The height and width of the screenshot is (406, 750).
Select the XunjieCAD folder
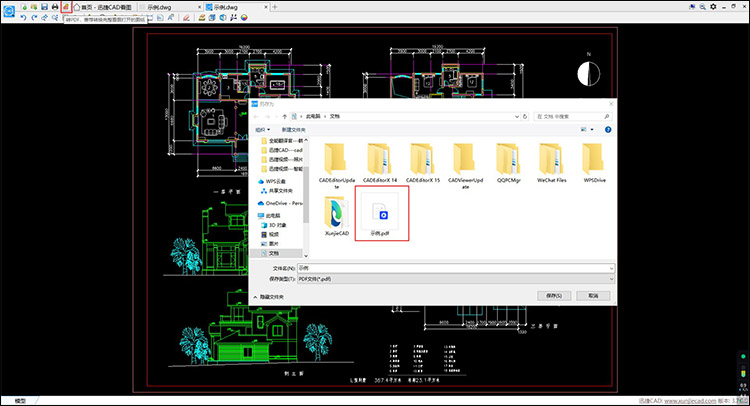coord(337,215)
